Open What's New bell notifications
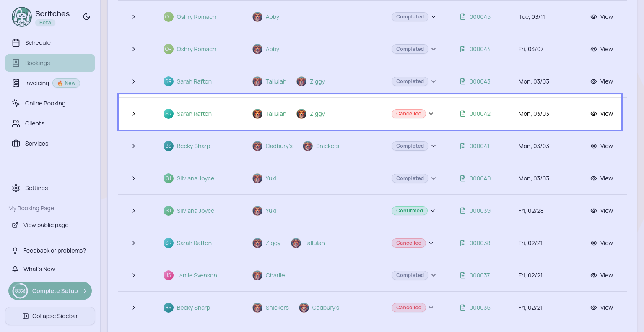Viewport: 644px width, 332px height. tap(15, 269)
